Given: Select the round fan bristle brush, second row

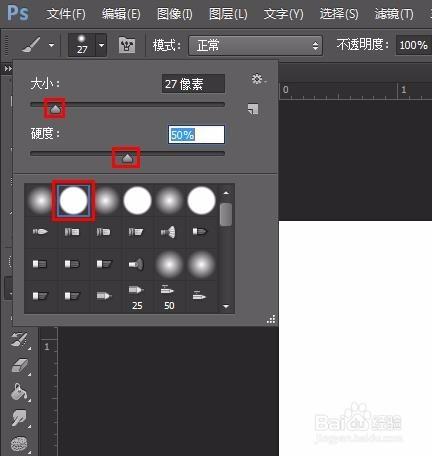Looking at the screenshot, I should 168,232.
